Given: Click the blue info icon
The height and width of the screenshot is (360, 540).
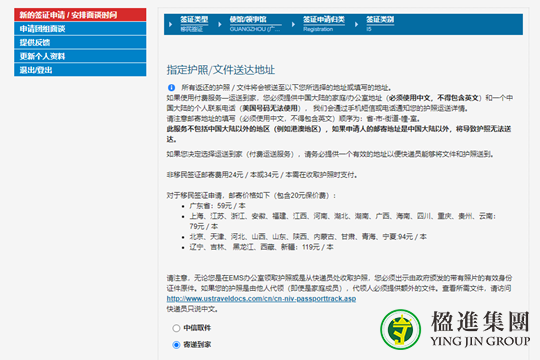Looking at the screenshot, I should coord(171,88).
